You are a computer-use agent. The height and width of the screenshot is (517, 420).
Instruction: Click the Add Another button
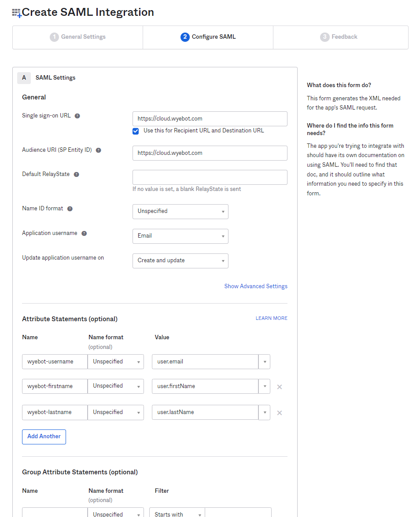[44, 436]
